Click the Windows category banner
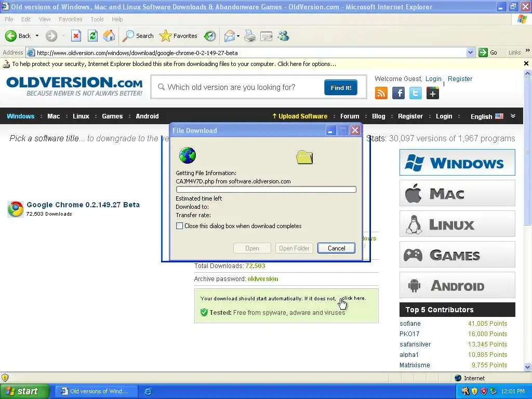Screen dimensions: 532x399 [457, 163]
